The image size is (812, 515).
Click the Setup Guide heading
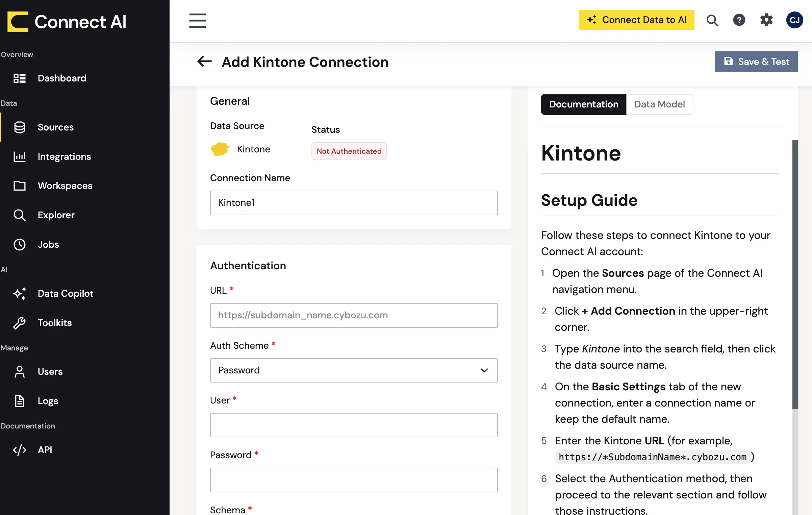tap(589, 200)
